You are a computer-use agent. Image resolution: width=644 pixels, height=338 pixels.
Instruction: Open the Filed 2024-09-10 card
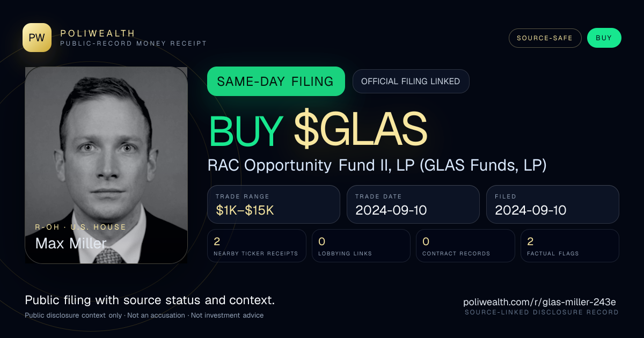pos(553,204)
